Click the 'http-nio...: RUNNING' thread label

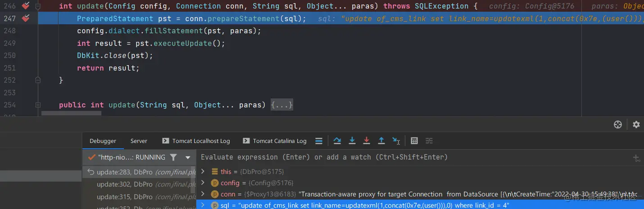click(x=132, y=157)
